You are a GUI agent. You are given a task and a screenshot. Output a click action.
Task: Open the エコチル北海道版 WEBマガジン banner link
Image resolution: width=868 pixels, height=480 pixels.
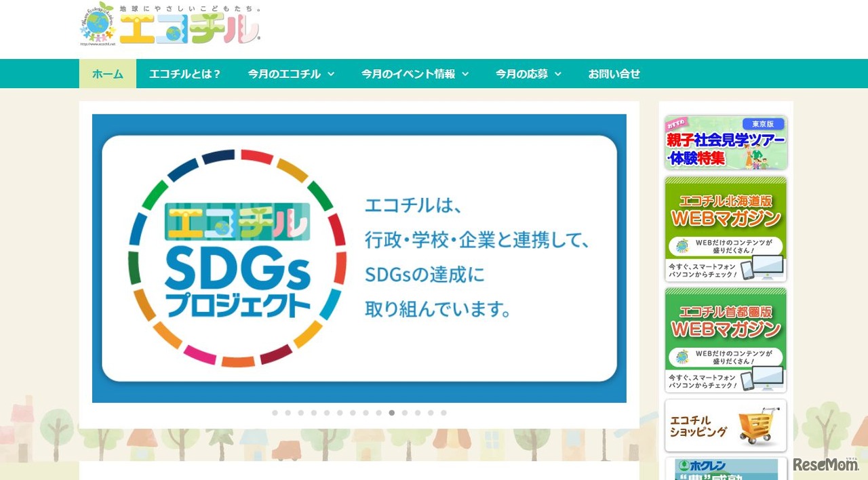pos(725,228)
